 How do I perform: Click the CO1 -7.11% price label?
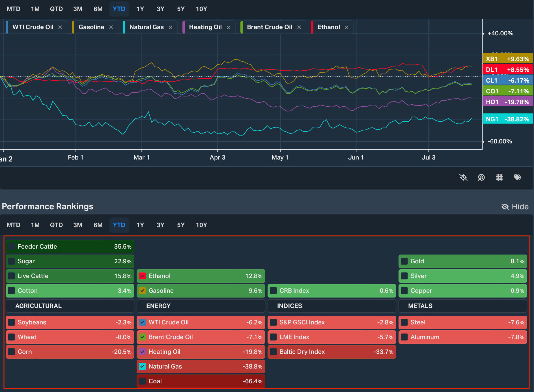point(508,91)
